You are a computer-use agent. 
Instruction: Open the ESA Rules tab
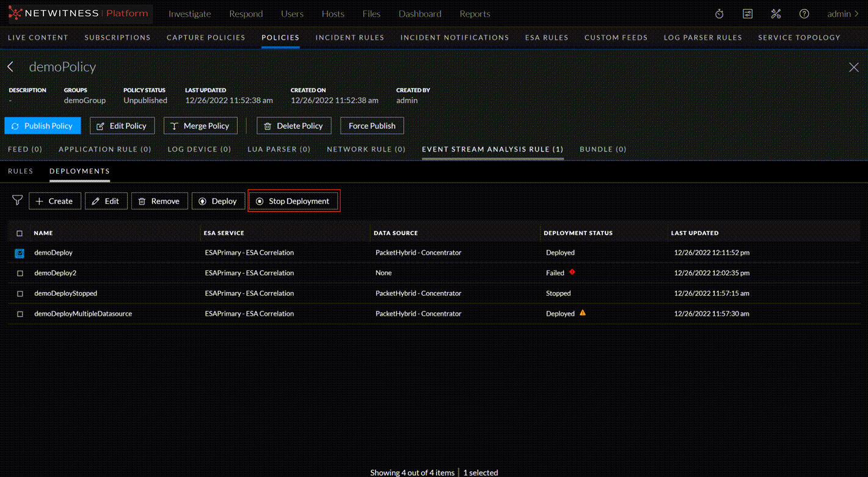[546, 37]
